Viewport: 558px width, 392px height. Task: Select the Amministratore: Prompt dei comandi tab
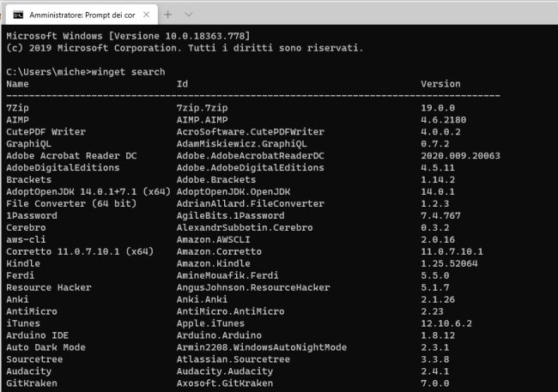[82, 15]
